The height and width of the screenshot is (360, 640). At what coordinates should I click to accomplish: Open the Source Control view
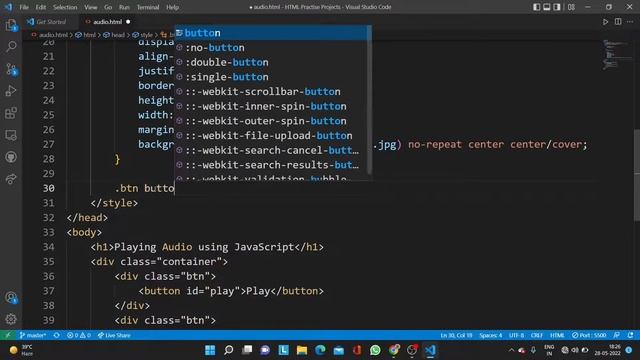tap(11, 69)
